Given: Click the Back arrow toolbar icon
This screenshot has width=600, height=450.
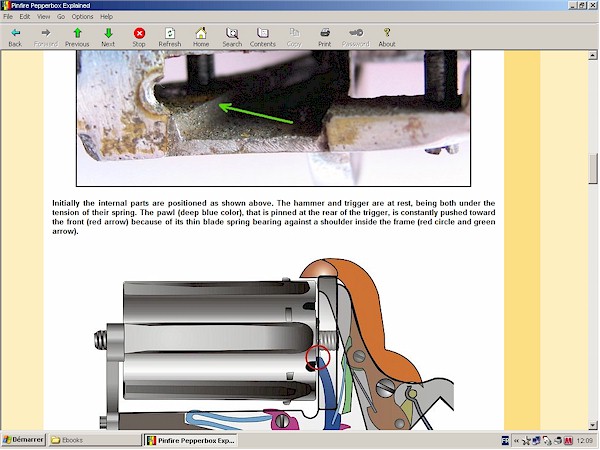Looking at the screenshot, I should (x=15, y=37).
